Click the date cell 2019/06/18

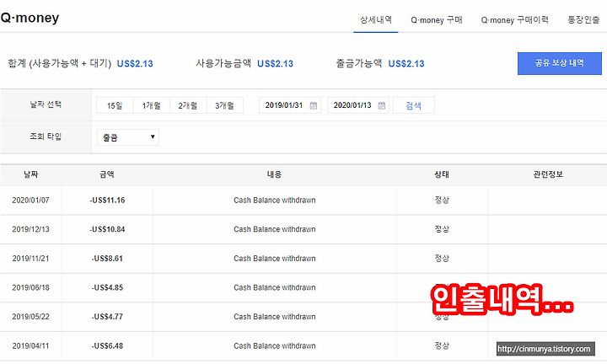pyautogui.click(x=30, y=288)
